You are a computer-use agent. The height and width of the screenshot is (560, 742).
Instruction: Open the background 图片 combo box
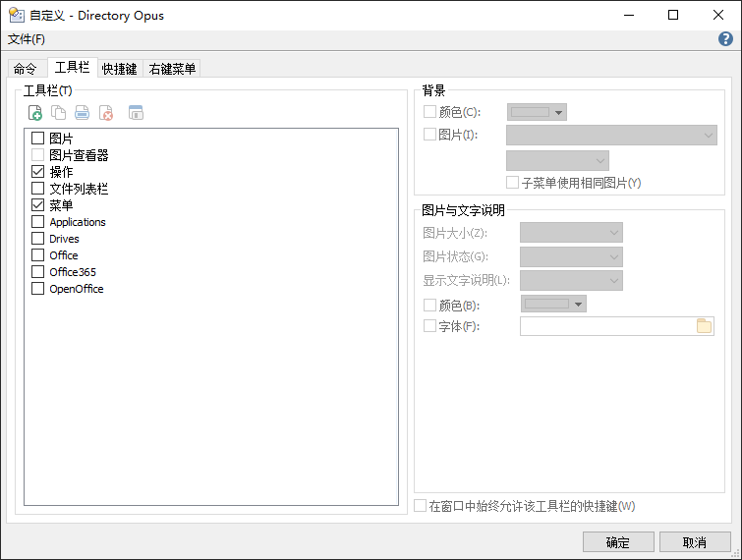click(611, 135)
